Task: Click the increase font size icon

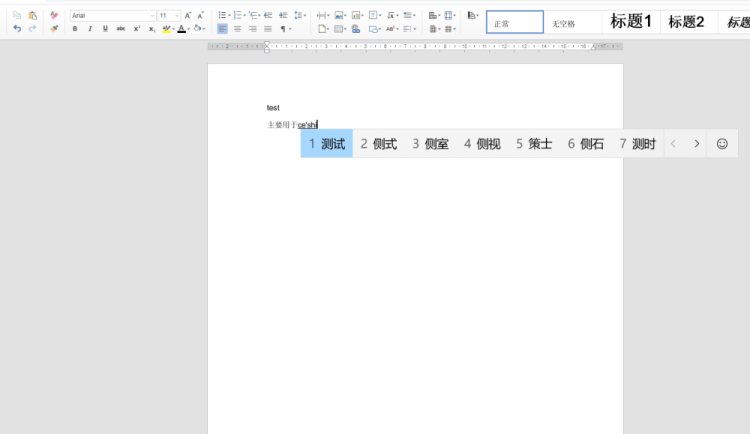Action: click(187, 16)
